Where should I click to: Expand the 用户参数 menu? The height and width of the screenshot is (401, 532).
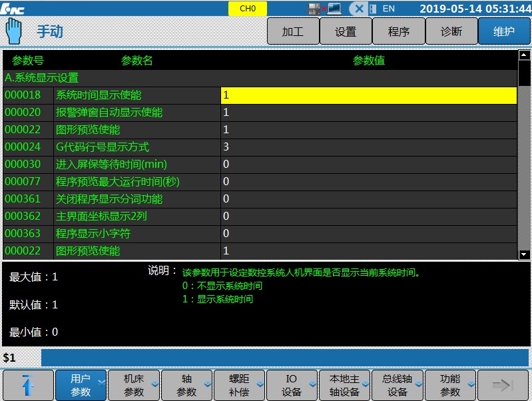pyautogui.click(x=81, y=385)
